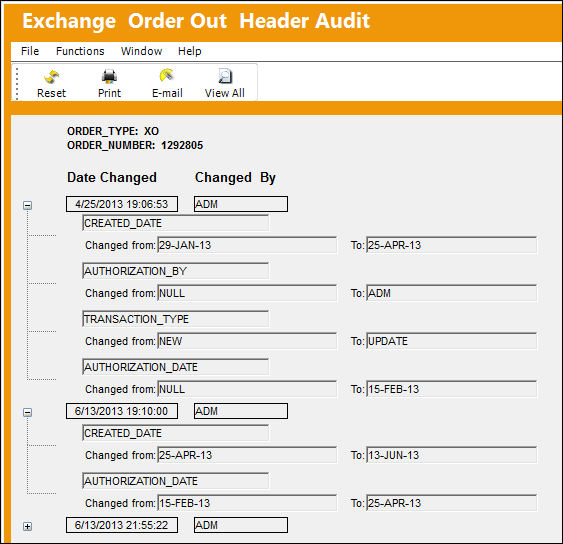Click the To value 13-JUN-13
563x544 pixels.
pyautogui.click(x=452, y=455)
